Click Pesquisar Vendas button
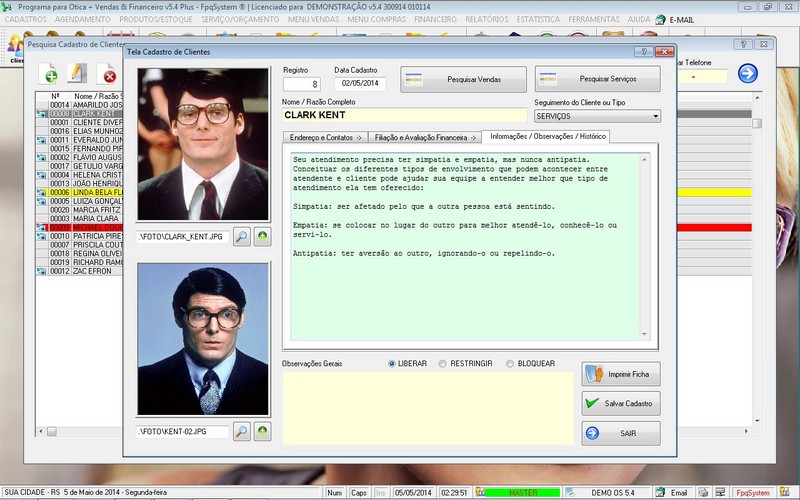The height and width of the screenshot is (500, 800). [x=463, y=79]
